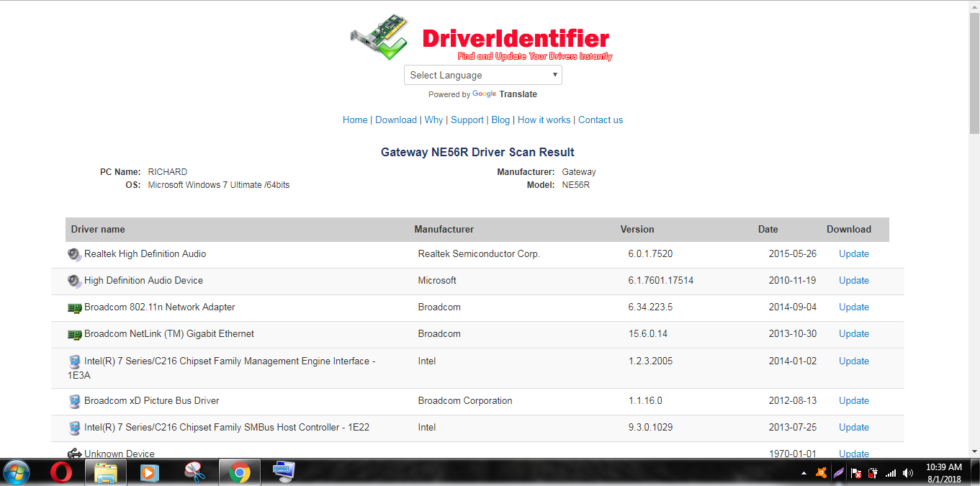Click the version 6.0.1.7520 cell
The image size is (980, 486).
coord(650,254)
